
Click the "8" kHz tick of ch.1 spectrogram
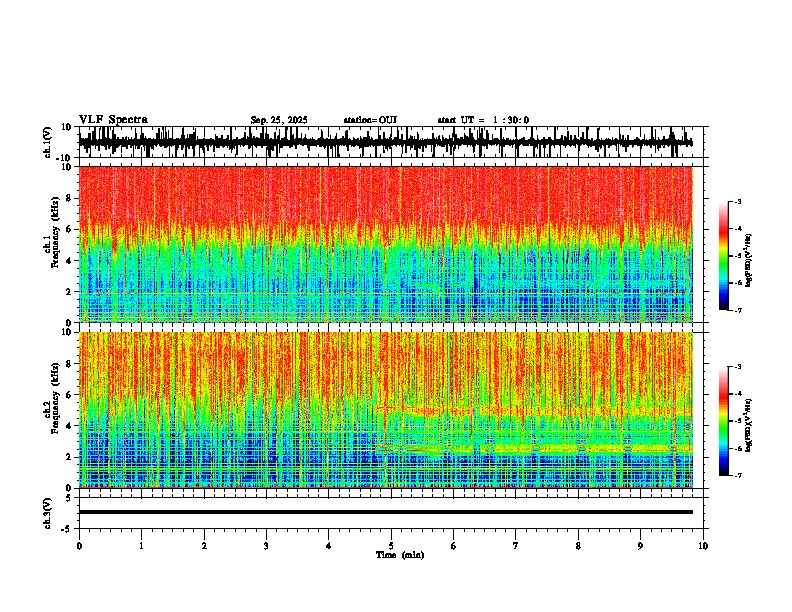[x=69, y=198]
